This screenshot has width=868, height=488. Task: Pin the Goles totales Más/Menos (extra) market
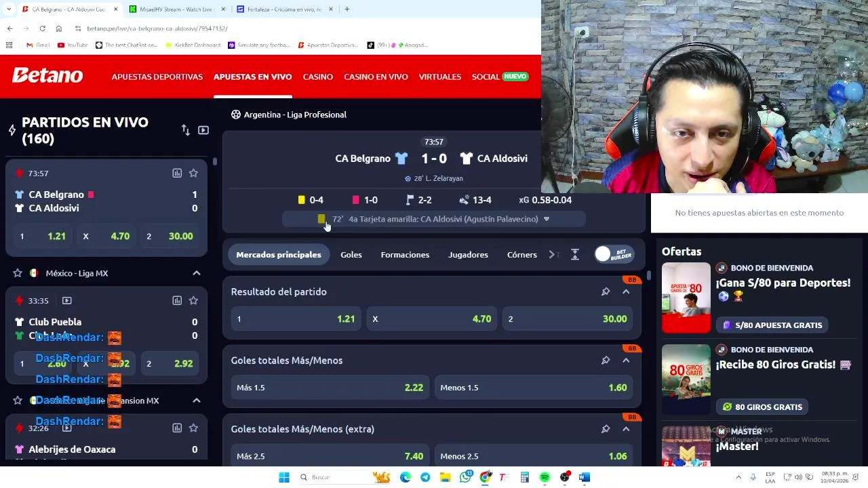click(606, 429)
